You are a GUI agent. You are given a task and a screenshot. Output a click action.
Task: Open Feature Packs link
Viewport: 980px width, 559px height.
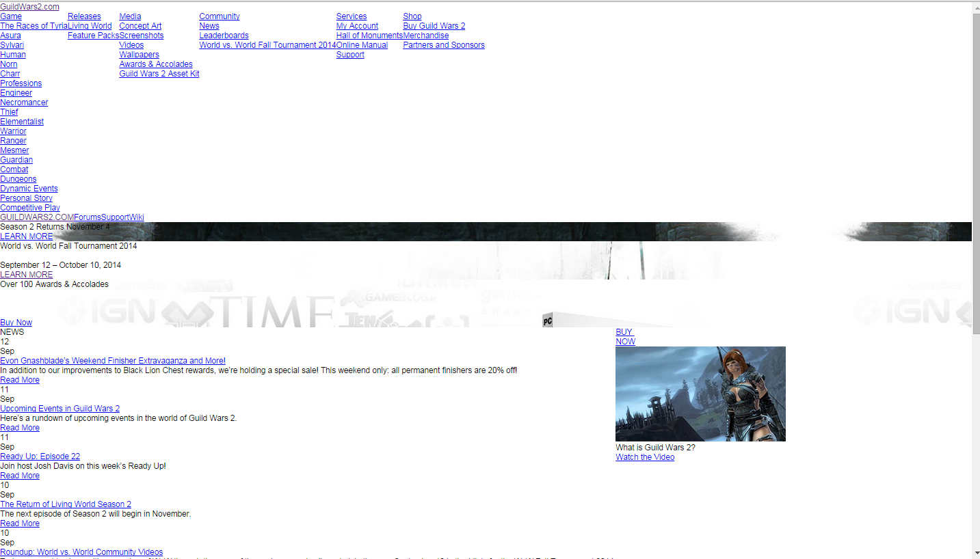click(x=93, y=36)
